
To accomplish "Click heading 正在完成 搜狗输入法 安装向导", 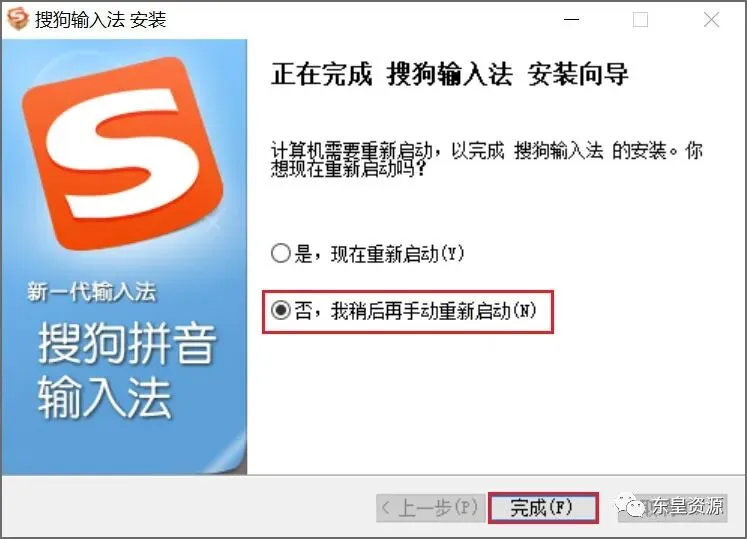I will pyautogui.click(x=450, y=74).
